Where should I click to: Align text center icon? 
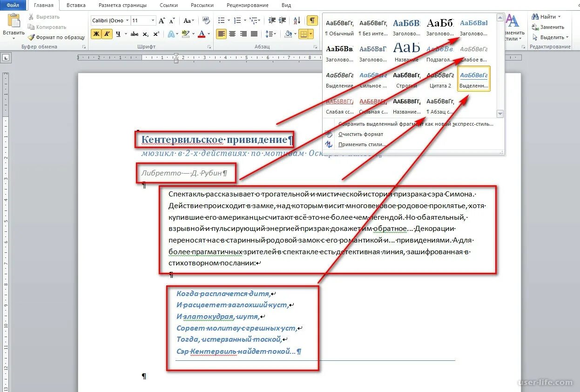click(232, 34)
